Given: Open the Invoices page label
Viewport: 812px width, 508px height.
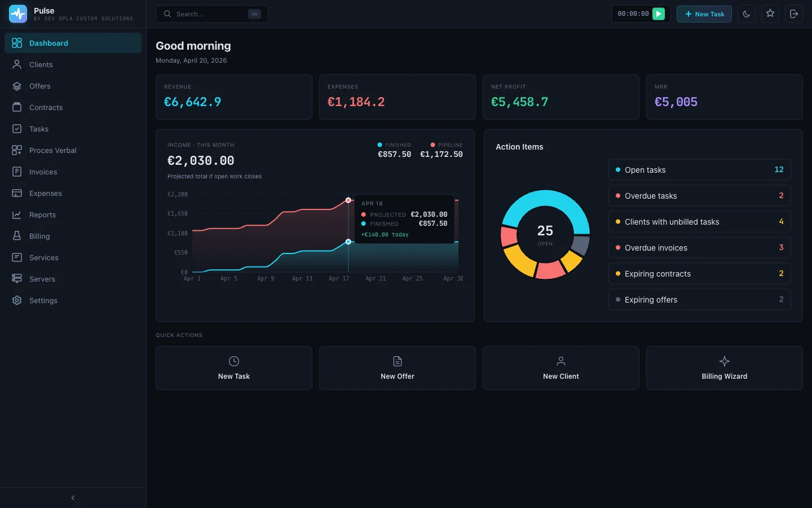Looking at the screenshot, I should click(43, 172).
